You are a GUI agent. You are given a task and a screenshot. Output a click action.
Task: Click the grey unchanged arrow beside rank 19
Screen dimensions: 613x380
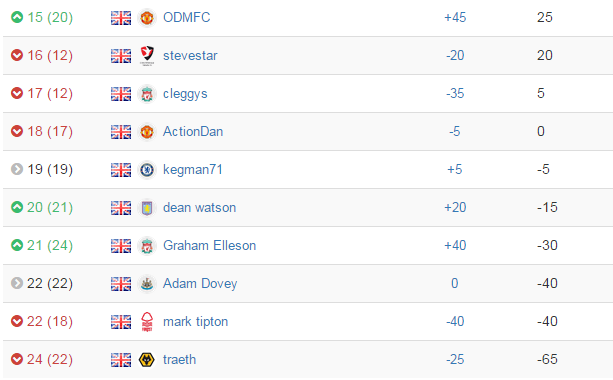point(17,169)
